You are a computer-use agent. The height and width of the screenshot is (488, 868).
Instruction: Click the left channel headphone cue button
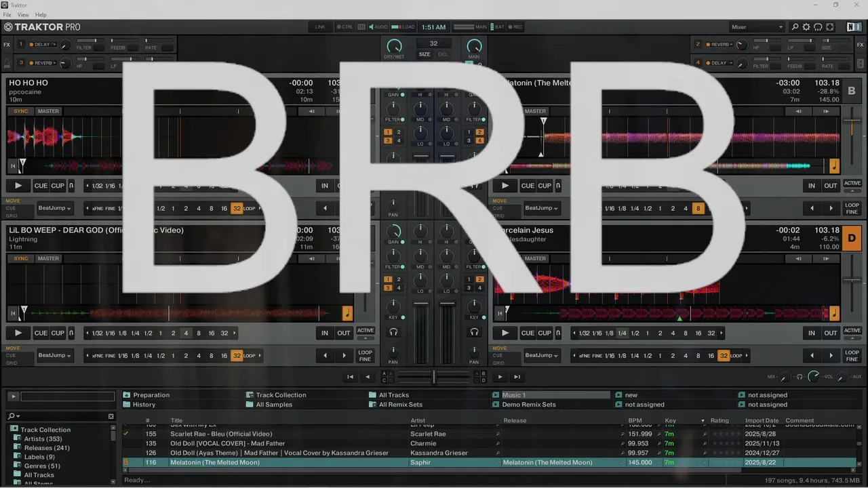click(x=393, y=332)
